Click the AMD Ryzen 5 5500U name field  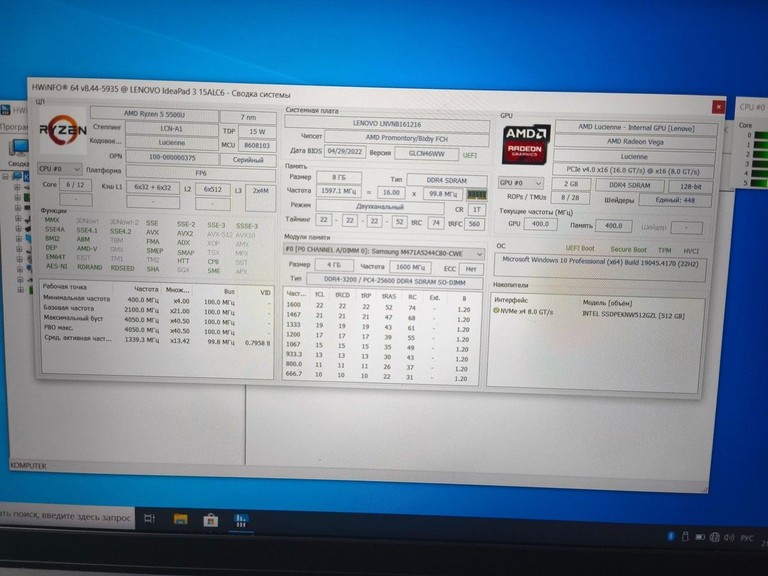154,114
